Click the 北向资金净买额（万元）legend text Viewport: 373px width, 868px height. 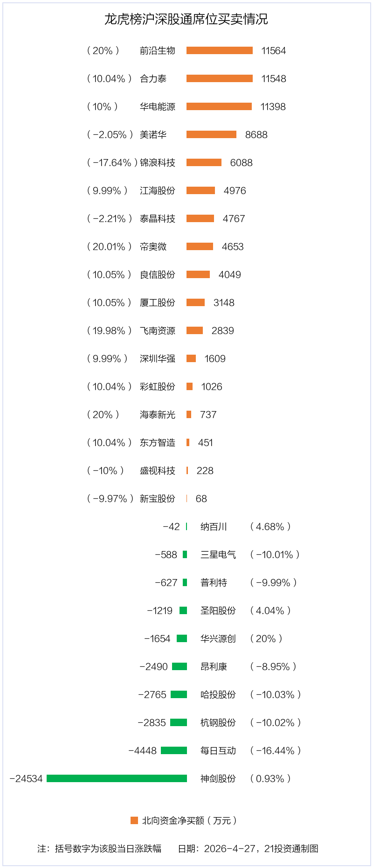click(x=189, y=820)
